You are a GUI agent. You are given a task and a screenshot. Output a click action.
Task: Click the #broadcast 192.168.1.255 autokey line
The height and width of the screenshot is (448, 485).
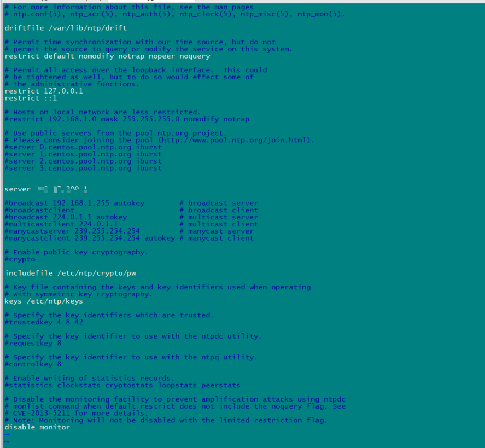pyautogui.click(x=74, y=203)
